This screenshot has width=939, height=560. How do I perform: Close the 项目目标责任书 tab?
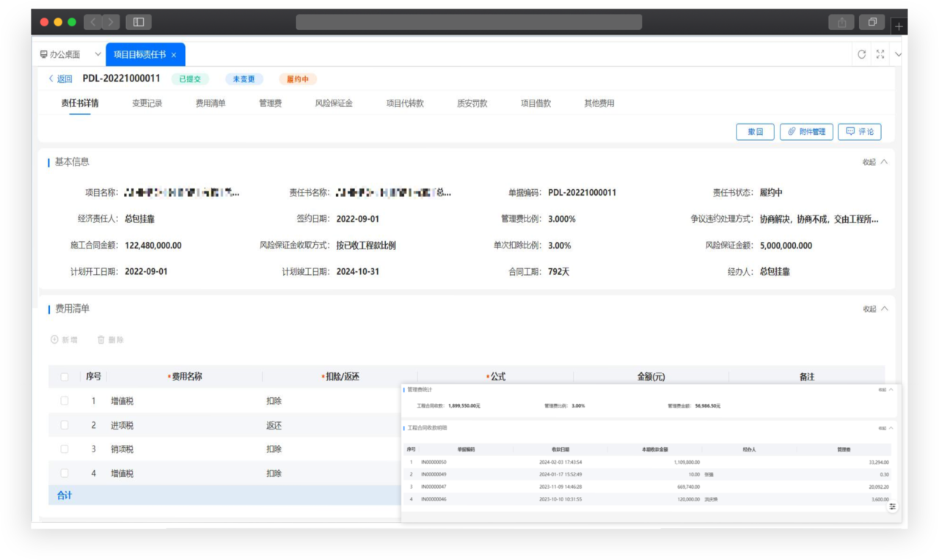pyautogui.click(x=174, y=55)
